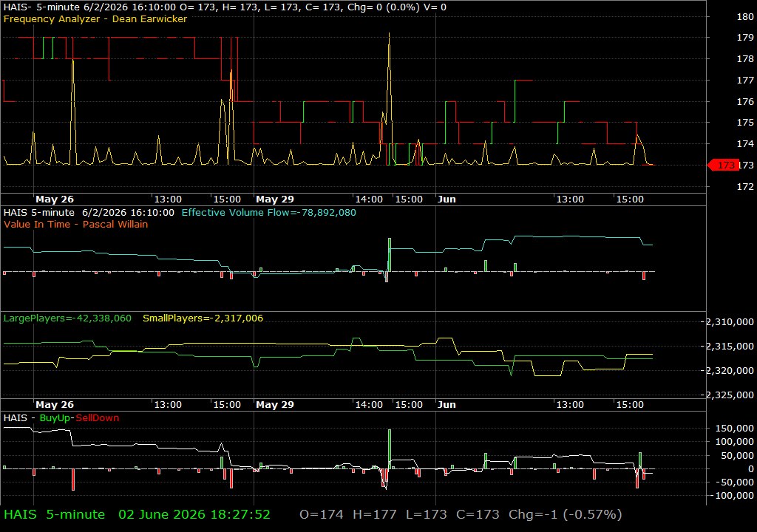Click the status bar Chg=-1 (-0.57%) value
The image size is (757, 532).
tap(565, 514)
